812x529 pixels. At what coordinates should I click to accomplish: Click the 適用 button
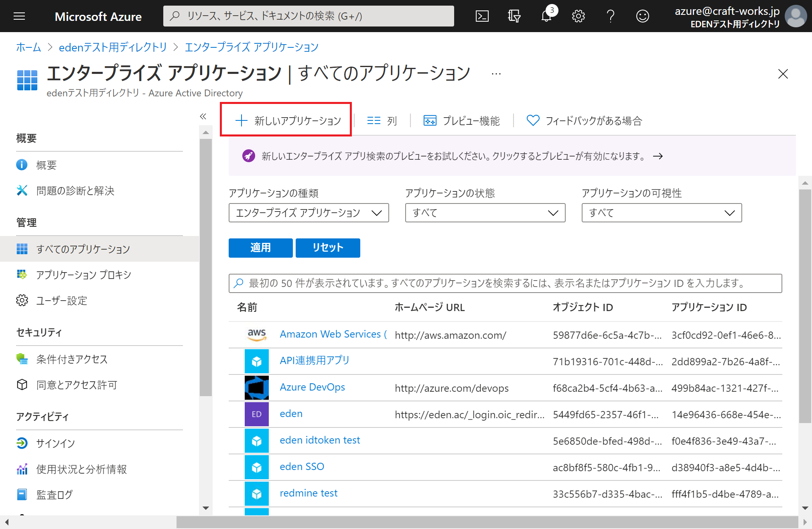point(260,248)
